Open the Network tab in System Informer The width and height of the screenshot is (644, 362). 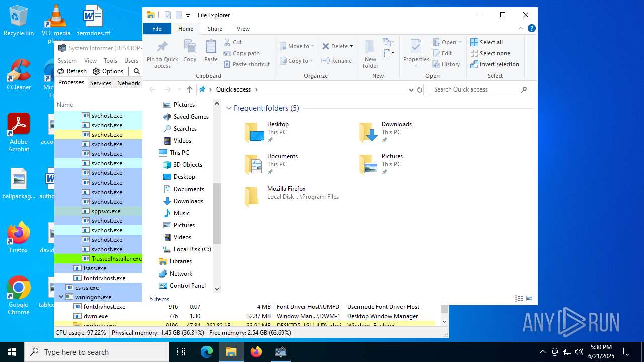(128, 83)
